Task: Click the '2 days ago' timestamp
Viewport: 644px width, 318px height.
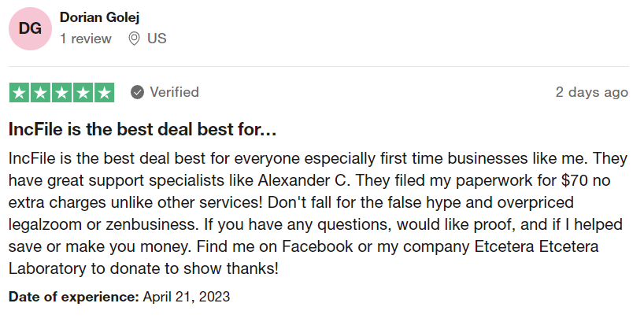Action: point(592,92)
